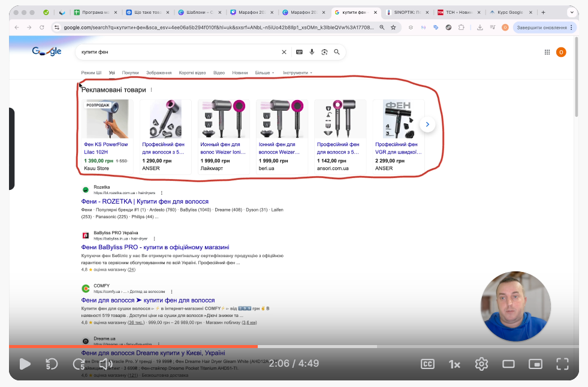This screenshot has width=588, height=387.
Task: Open options next to 'Рекламовані товари'
Action: [151, 90]
